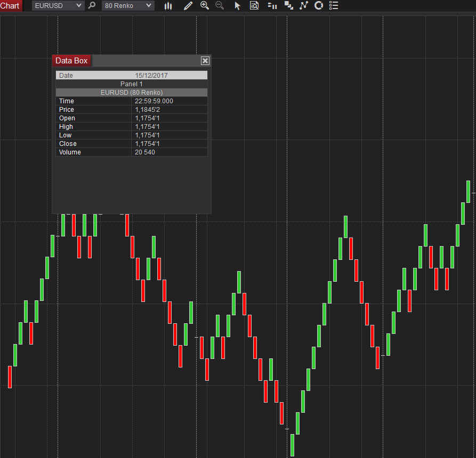Click the Price value 1,1845'2

[x=148, y=110]
